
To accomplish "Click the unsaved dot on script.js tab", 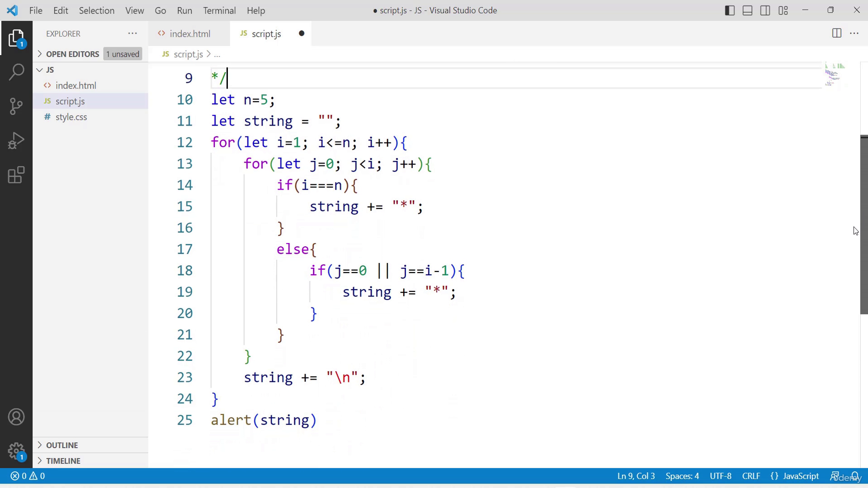I will coord(302,33).
